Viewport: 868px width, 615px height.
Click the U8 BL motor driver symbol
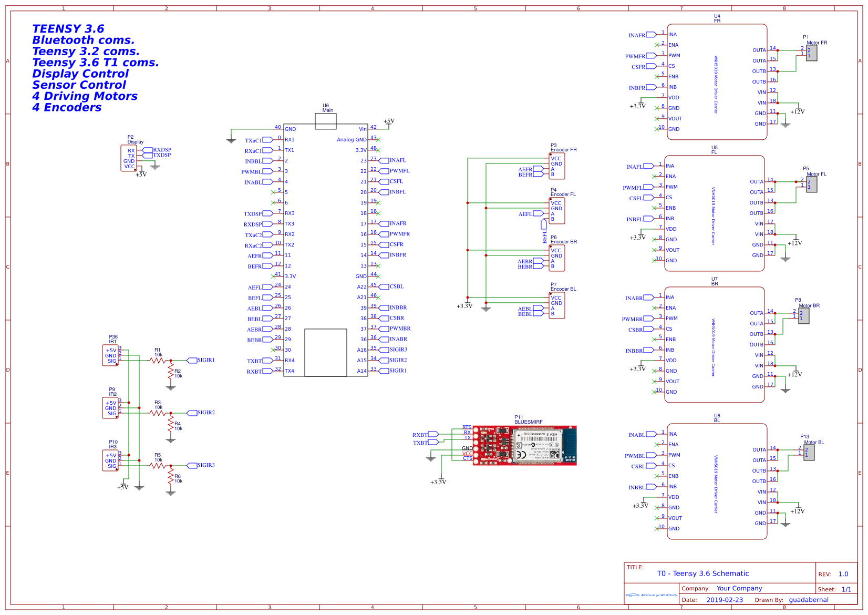pos(717,481)
